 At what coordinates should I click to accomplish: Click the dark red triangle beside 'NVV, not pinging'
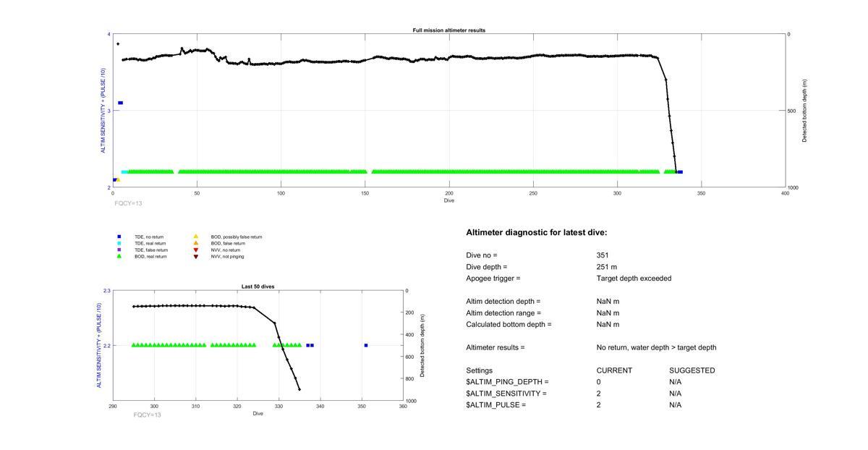point(196,256)
